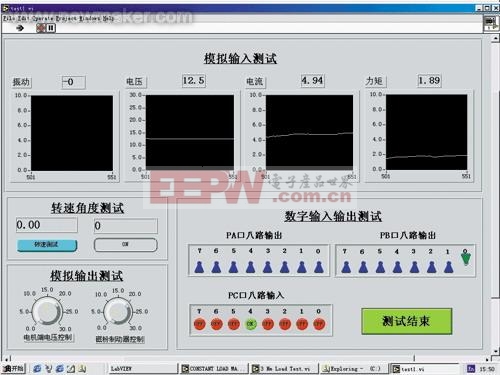Adjust the 磁粉制动器控制 knob
This screenshot has width=500, height=375.
click(118, 312)
